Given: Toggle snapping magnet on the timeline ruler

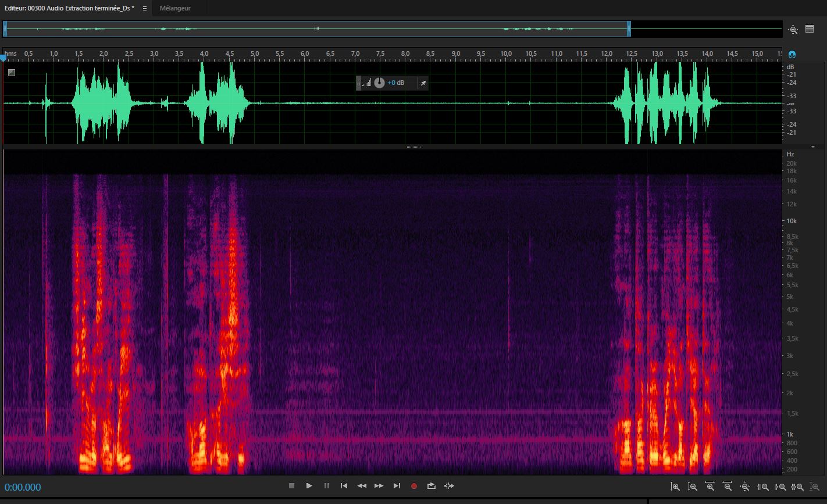Looking at the screenshot, I should coord(792,54).
